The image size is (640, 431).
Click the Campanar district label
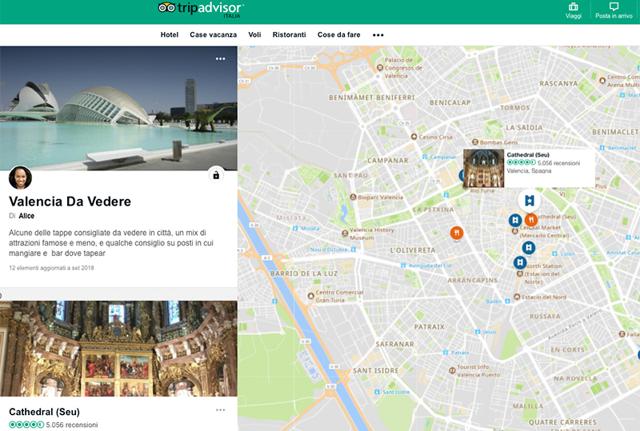tap(388, 160)
